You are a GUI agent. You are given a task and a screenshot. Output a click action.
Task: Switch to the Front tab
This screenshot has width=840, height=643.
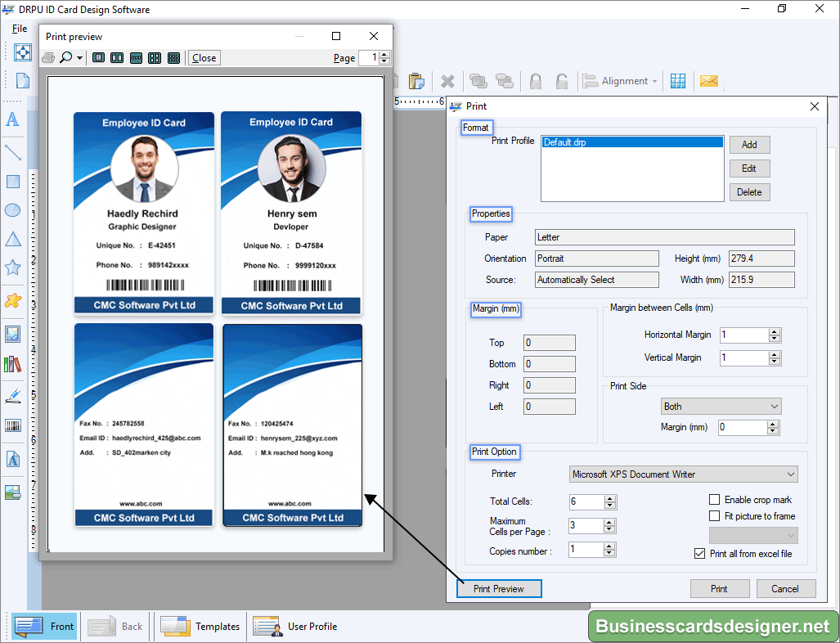(45, 627)
